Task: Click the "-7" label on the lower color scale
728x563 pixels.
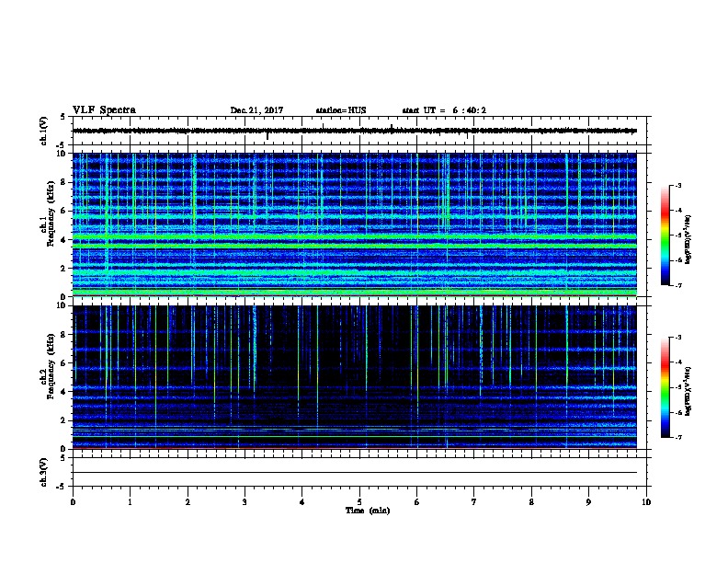Action: pos(677,437)
